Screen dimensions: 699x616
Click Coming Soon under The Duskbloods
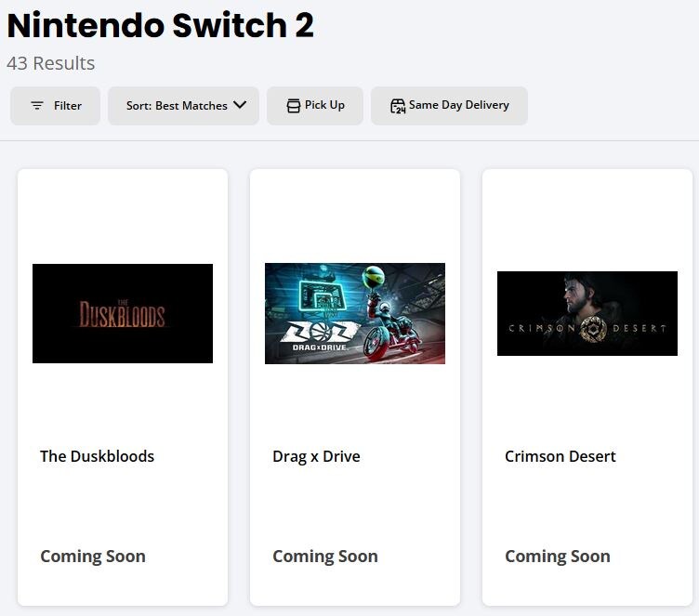(93, 557)
